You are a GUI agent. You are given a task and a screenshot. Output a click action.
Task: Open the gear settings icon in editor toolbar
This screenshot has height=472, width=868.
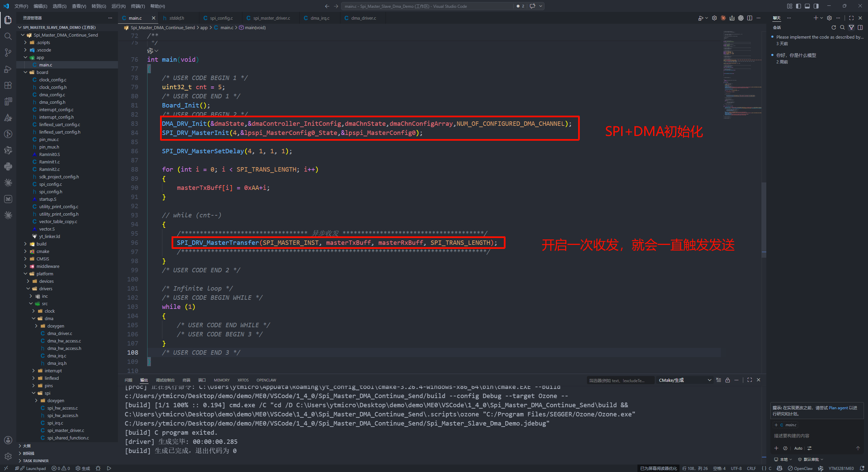pyautogui.click(x=714, y=18)
